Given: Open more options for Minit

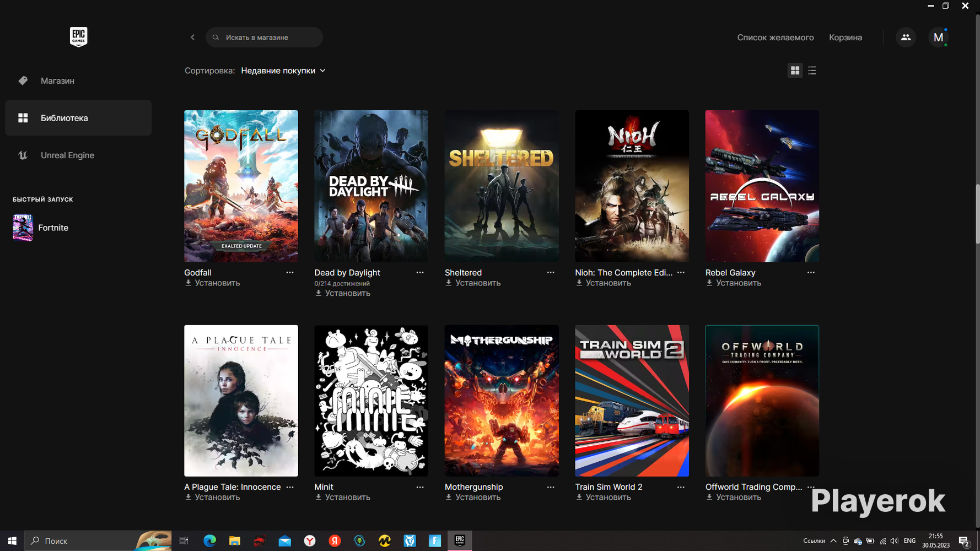Looking at the screenshot, I should (x=420, y=487).
